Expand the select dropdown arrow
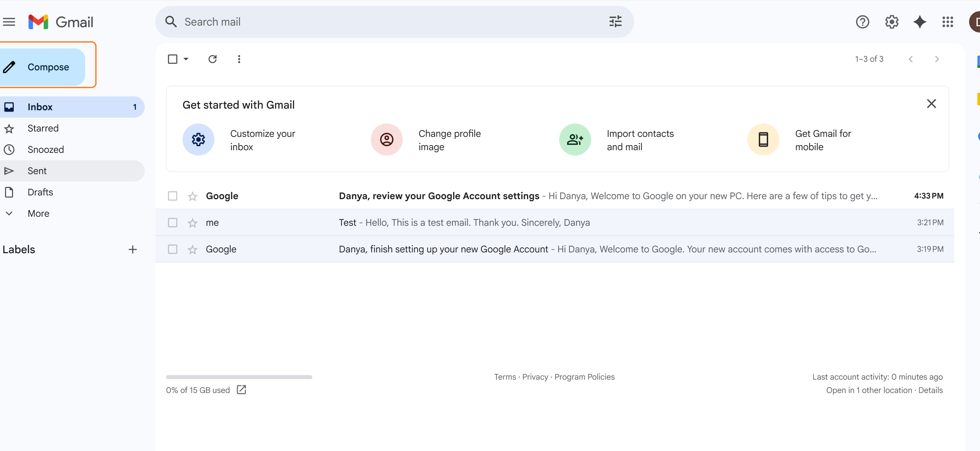This screenshot has height=451, width=980. [x=186, y=59]
